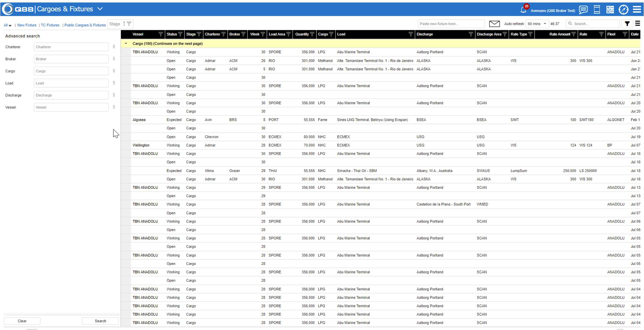Click the Discharge column header filter icon
The height and width of the screenshot is (330, 644).
click(471, 34)
